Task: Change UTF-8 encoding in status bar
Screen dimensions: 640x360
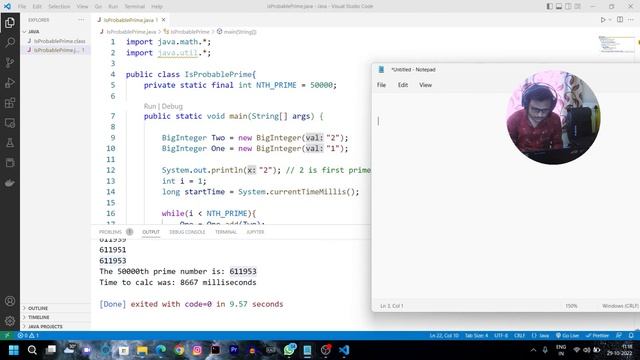Action: tap(501, 336)
